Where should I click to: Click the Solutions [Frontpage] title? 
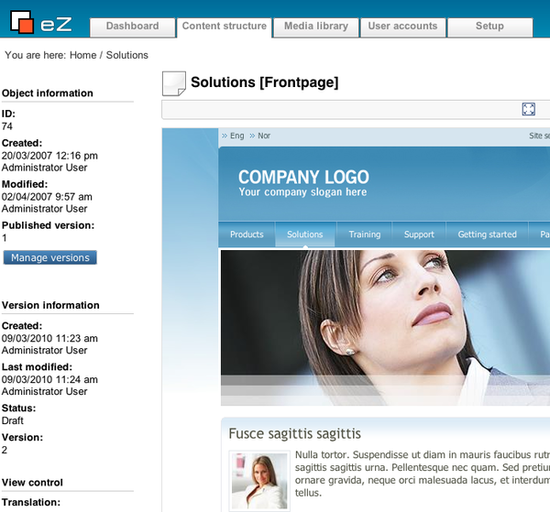click(264, 82)
